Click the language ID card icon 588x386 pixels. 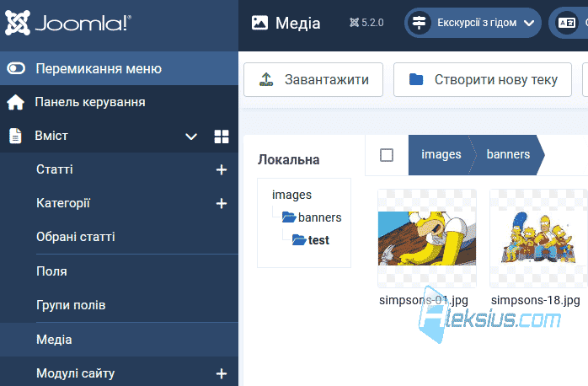567,23
